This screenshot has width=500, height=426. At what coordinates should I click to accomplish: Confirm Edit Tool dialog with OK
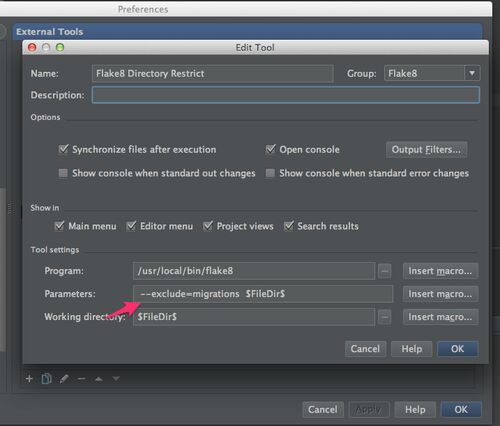[x=458, y=349]
